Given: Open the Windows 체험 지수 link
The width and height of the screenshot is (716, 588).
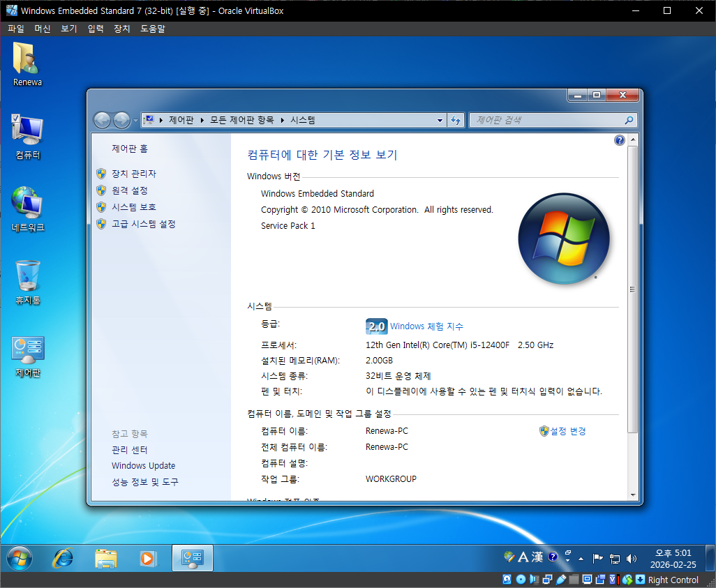Looking at the screenshot, I should tap(426, 326).
